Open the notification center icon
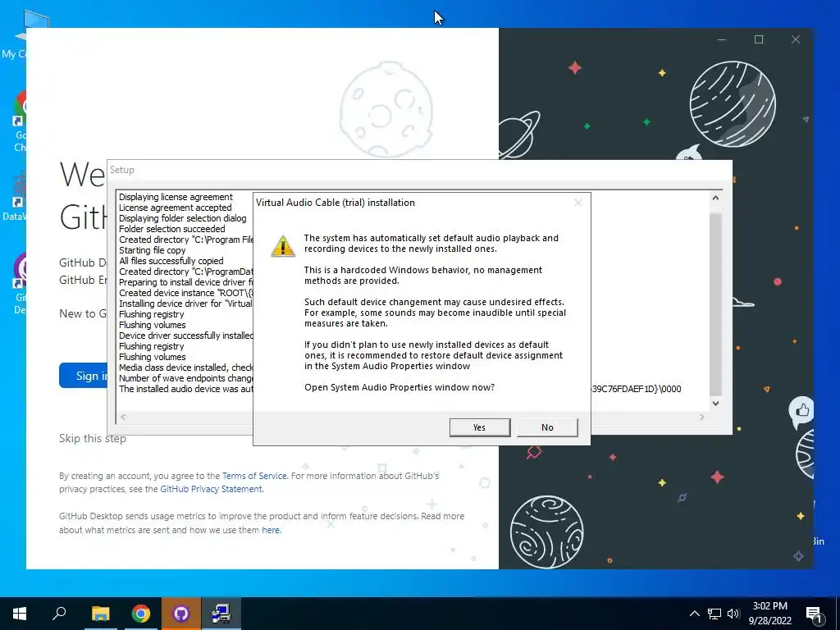This screenshot has width=840, height=630. tap(815, 614)
